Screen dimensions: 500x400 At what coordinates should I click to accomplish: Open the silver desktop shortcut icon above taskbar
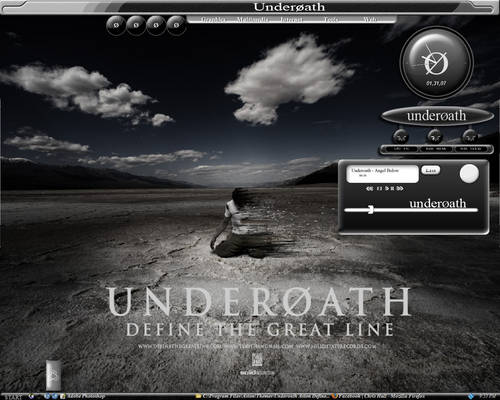click(x=53, y=375)
